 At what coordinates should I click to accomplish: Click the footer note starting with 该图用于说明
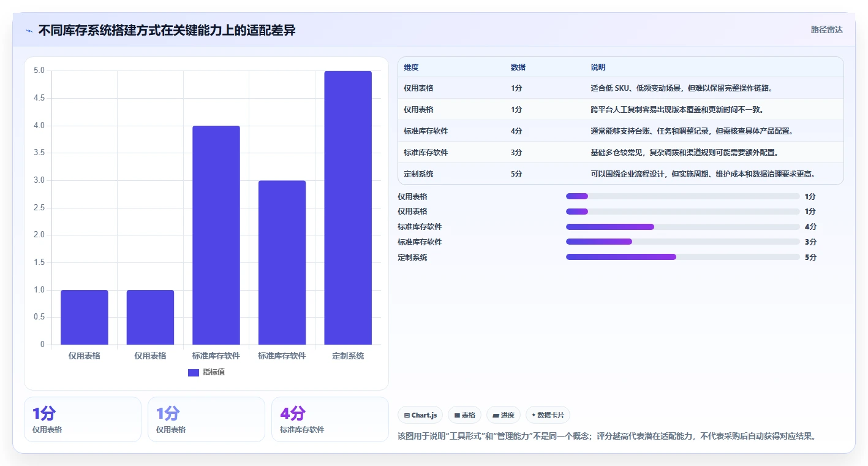pos(606,437)
